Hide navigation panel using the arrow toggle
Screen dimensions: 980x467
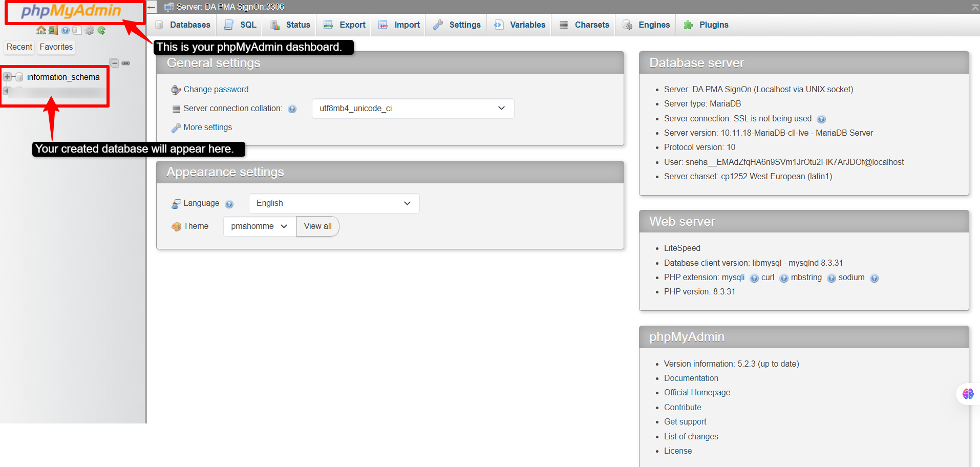pyautogui.click(x=152, y=7)
